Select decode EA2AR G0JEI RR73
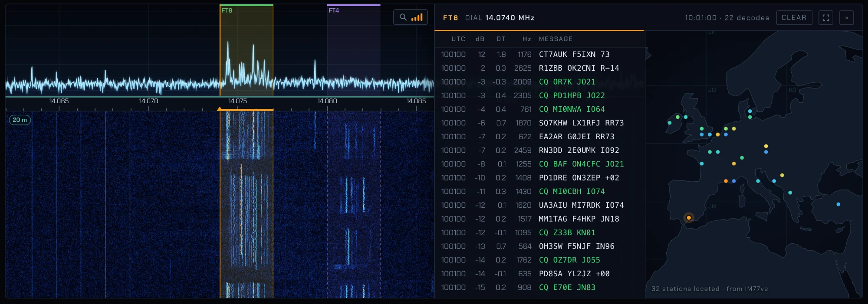 tap(539, 137)
